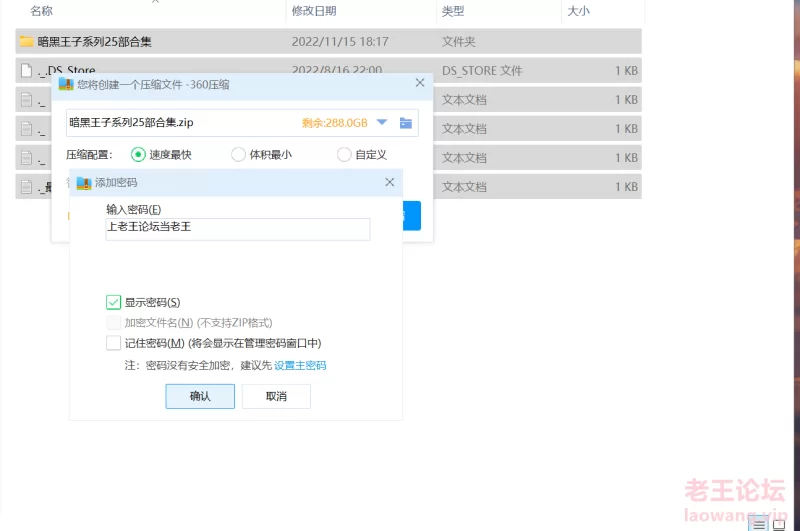800x531 pixels.
Task: Select the 速度最快 compression option
Action: pos(138,155)
